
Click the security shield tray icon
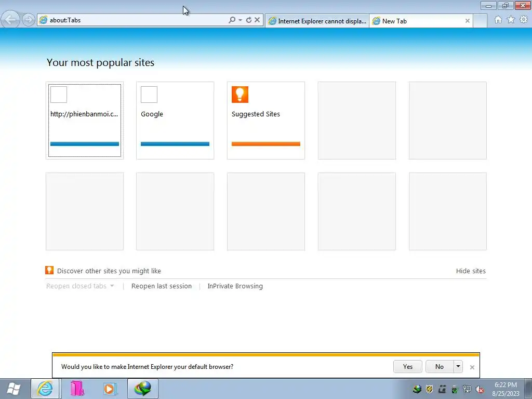tap(430, 389)
